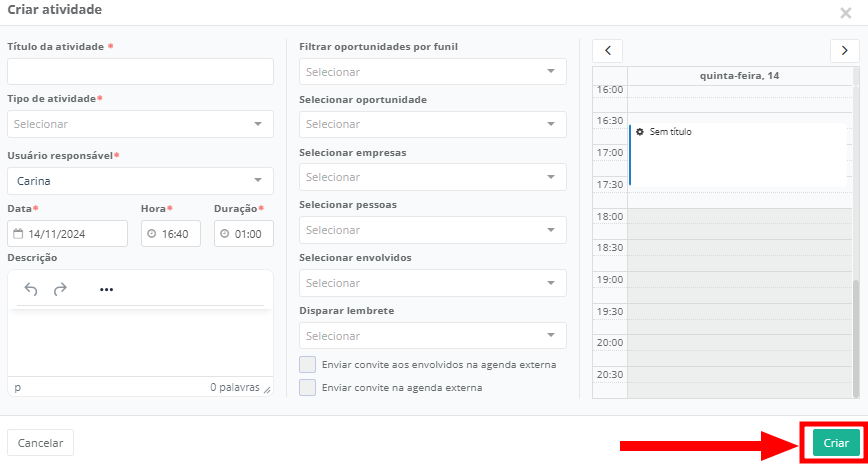Toggle Enviar convite na agenda externa

click(308, 387)
